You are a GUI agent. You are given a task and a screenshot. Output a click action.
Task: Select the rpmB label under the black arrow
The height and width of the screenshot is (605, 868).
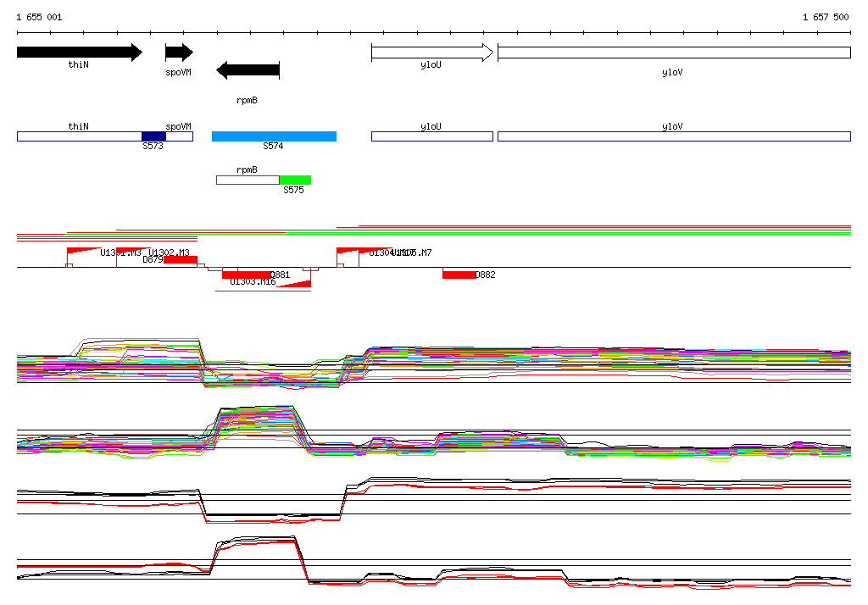(x=247, y=100)
